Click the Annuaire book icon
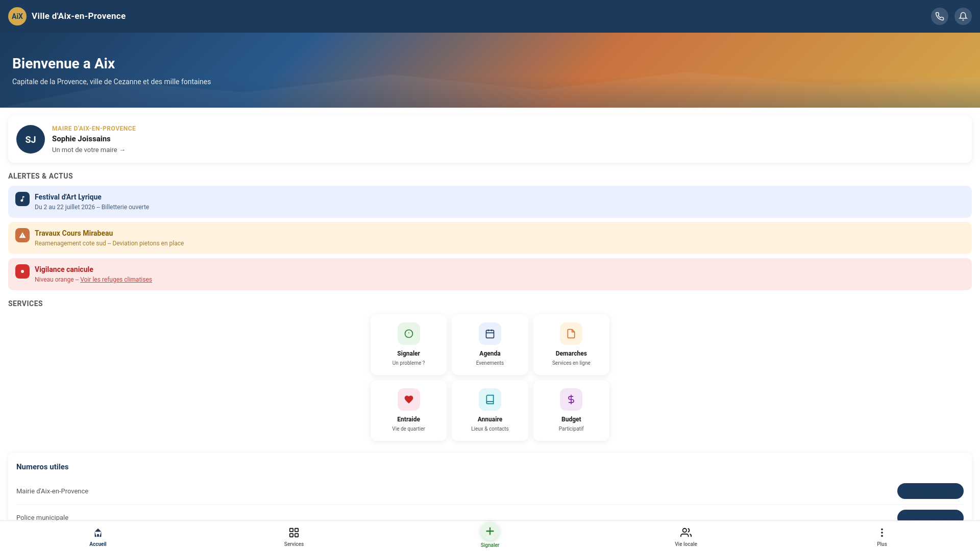Image resolution: width=980 pixels, height=551 pixels. (x=490, y=399)
